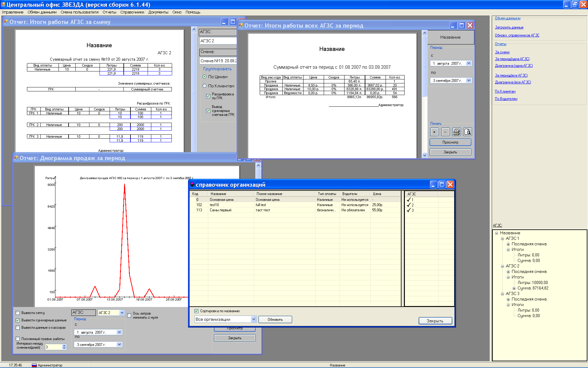Screen dimensions: 588x368
Task: Click the Russian flag icon in the status bar
Action: [34, 365]
